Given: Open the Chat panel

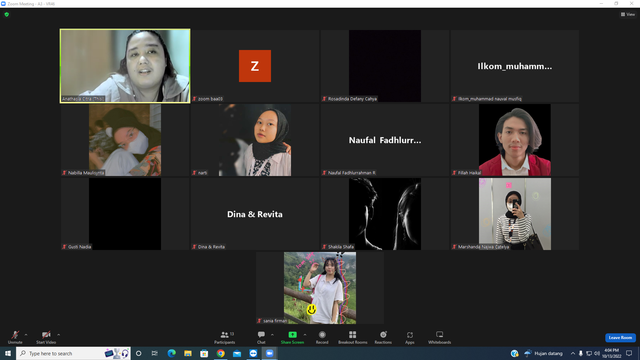Looking at the screenshot, I should click(x=261, y=337).
